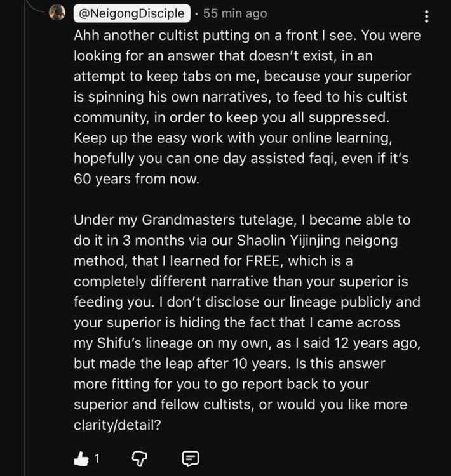This screenshot has height=476, width=451.
Task: Click the like count number 1
Action: [x=97, y=459]
